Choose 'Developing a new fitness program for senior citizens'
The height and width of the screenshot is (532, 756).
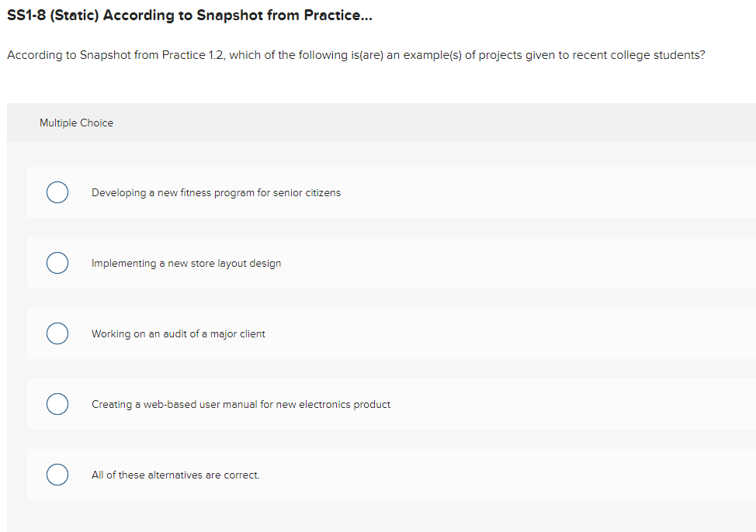tap(216, 192)
